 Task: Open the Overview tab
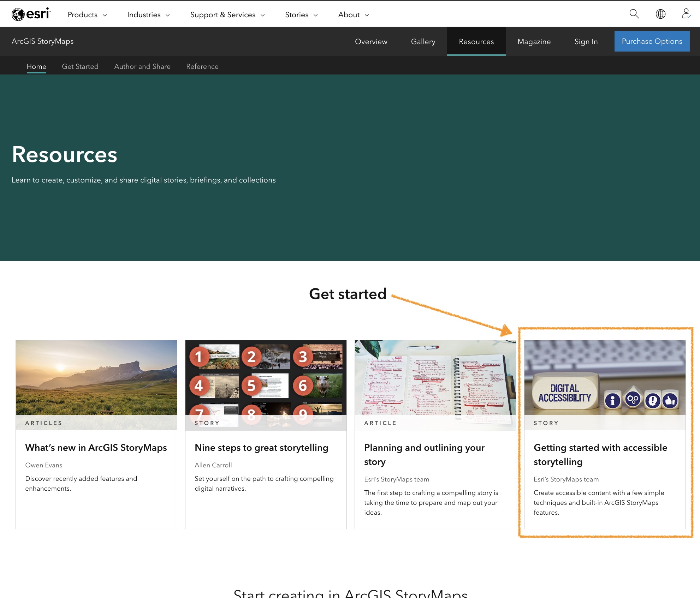click(x=371, y=41)
